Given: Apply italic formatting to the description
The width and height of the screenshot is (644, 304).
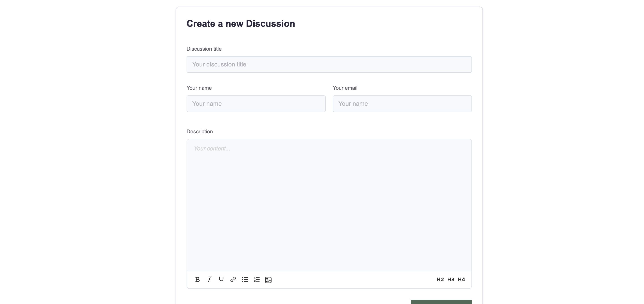Looking at the screenshot, I should (x=209, y=279).
